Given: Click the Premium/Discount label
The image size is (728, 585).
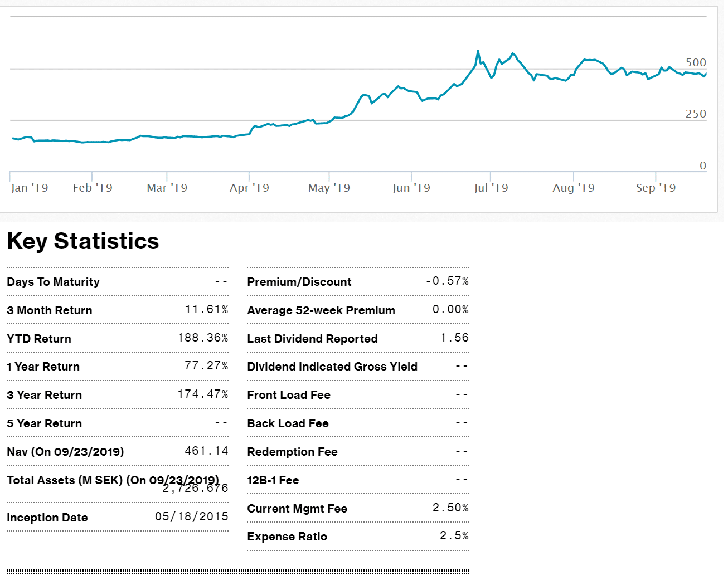Looking at the screenshot, I should point(299,282).
